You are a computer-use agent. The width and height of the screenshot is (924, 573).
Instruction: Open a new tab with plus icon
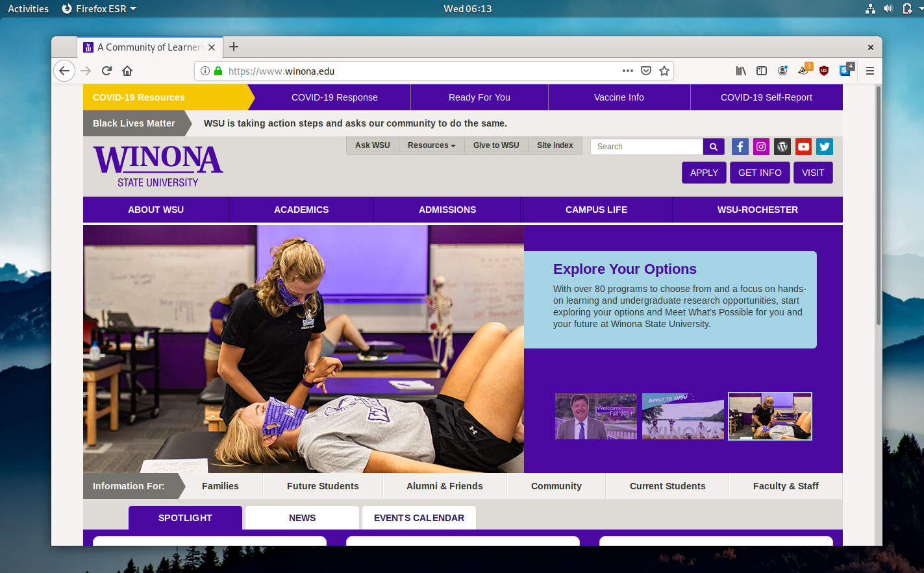click(234, 47)
